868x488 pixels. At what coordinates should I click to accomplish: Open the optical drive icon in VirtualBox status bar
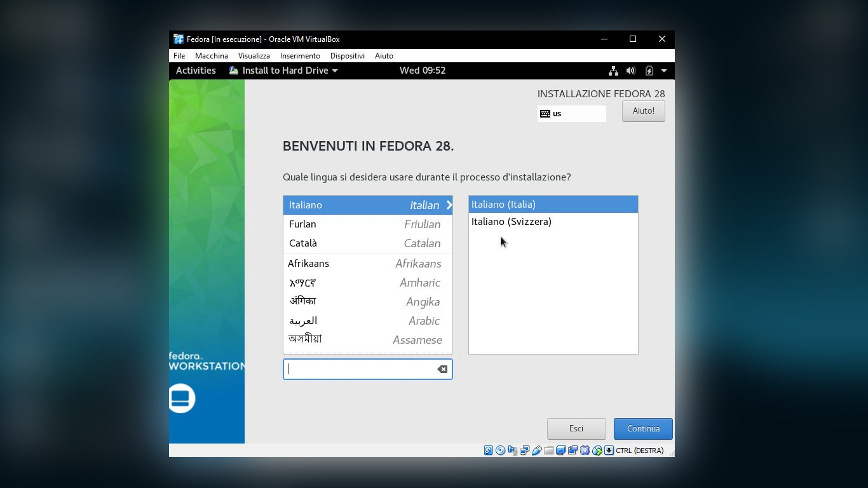coord(500,450)
